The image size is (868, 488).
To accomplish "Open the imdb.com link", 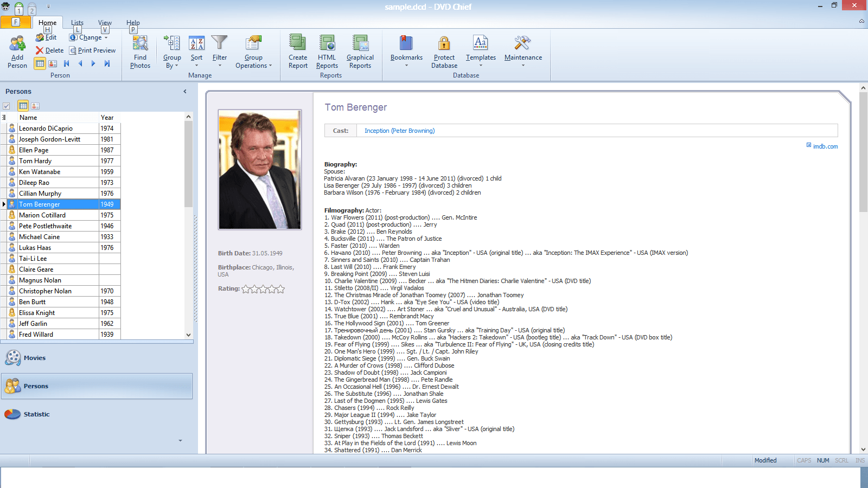I will pos(825,146).
